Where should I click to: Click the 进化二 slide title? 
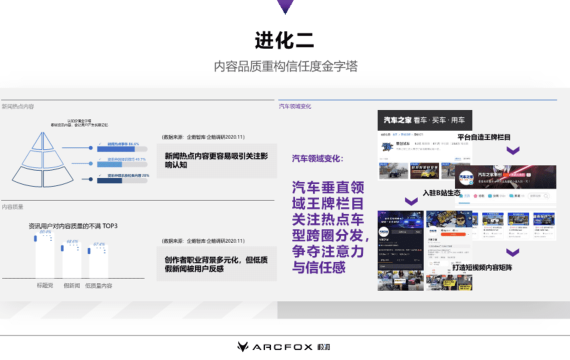[284, 40]
